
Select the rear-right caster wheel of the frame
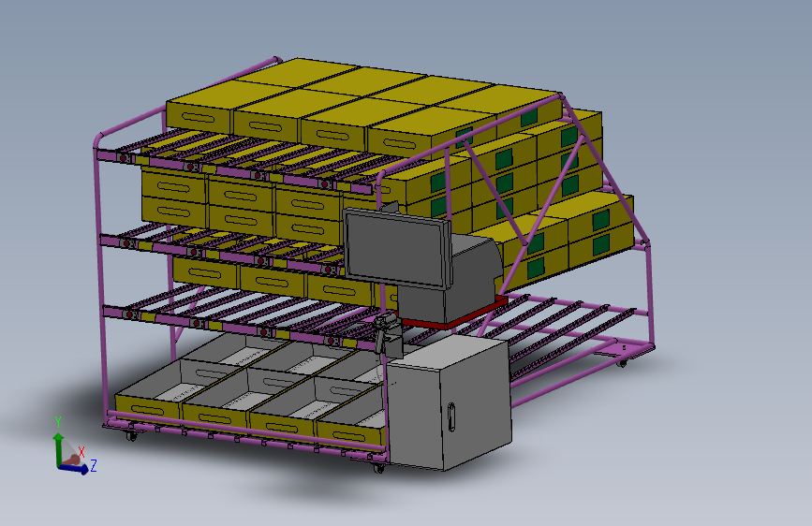[x=622, y=363]
